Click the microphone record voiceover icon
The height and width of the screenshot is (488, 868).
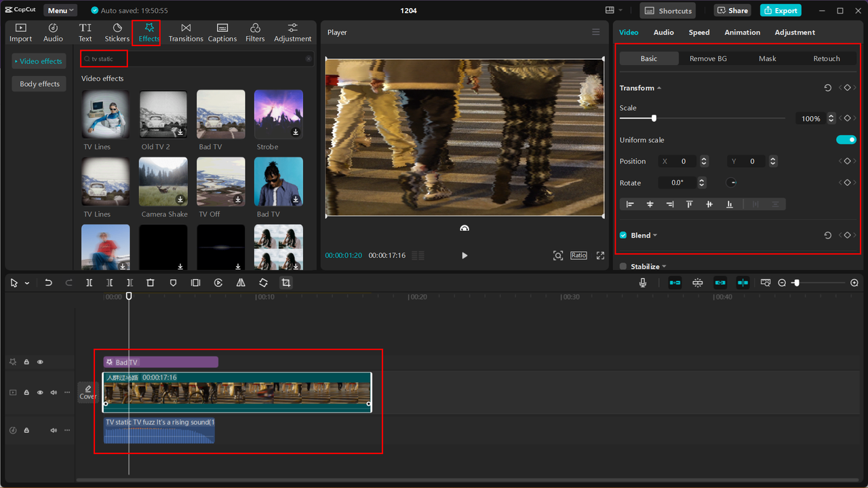[643, 283]
